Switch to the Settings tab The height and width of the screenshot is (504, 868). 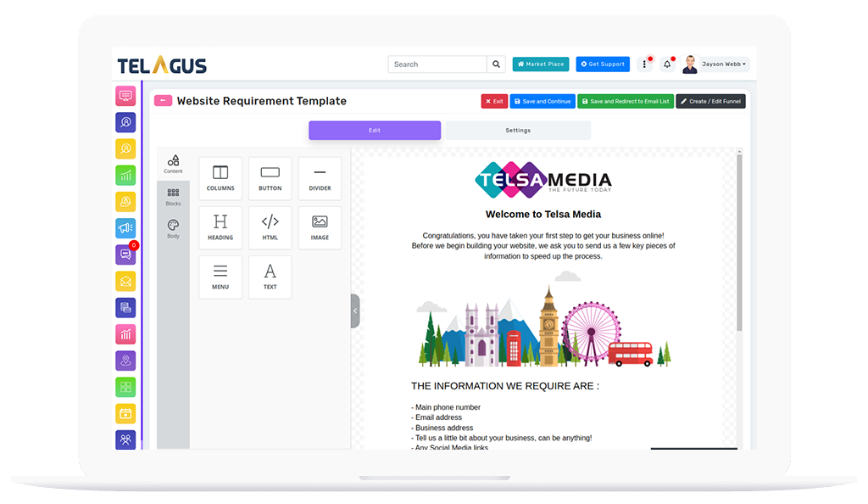pos(518,130)
